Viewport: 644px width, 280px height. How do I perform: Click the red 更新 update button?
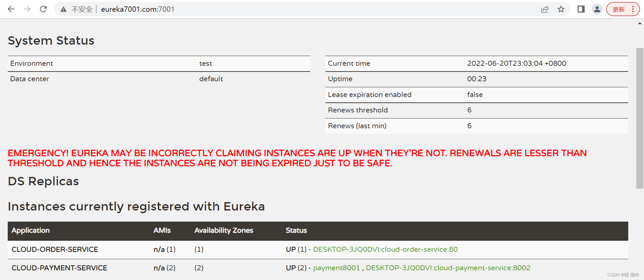click(x=619, y=9)
